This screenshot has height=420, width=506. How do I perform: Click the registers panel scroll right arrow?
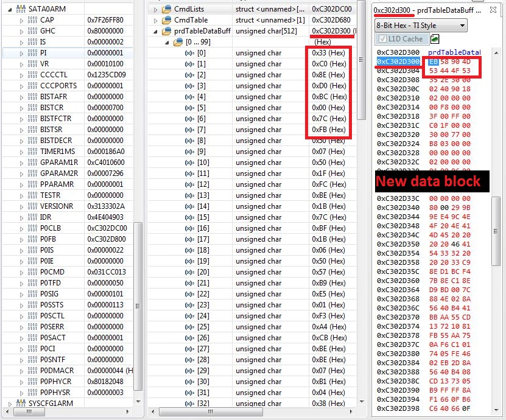(x=127, y=411)
